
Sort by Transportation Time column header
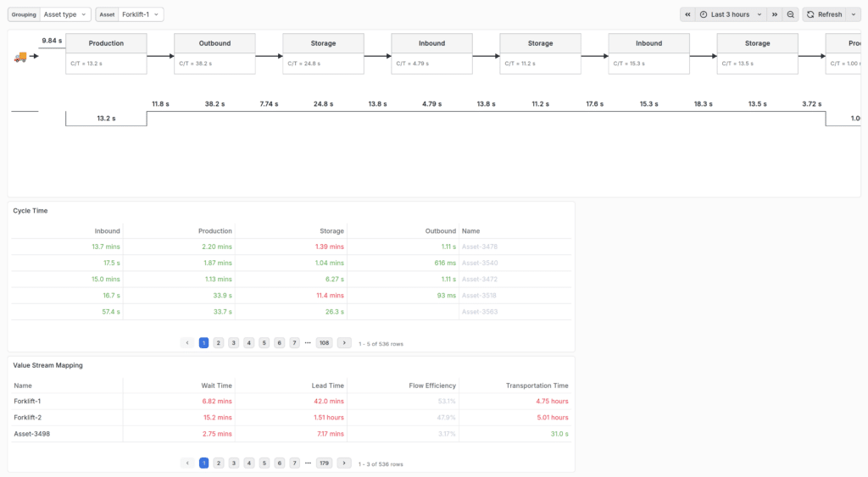point(537,385)
